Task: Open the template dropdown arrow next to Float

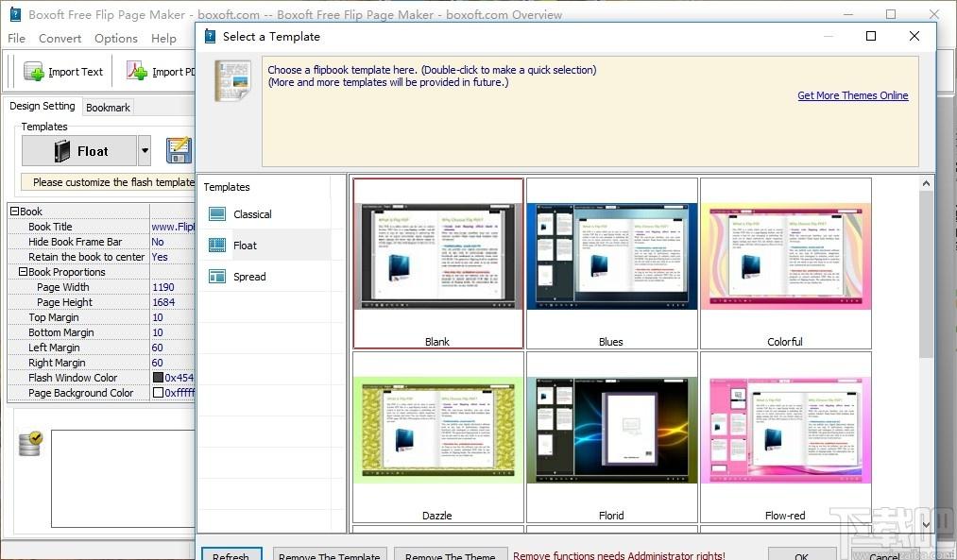Action: [144, 151]
